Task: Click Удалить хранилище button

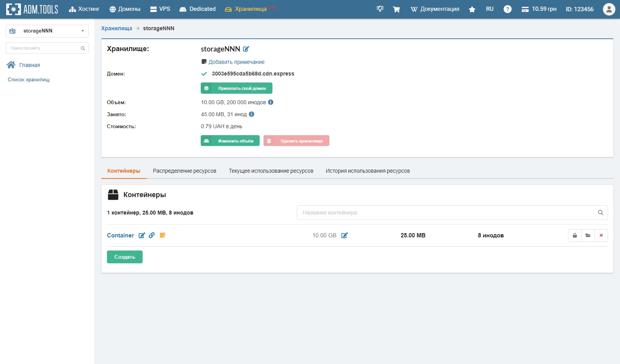Action: [296, 141]
